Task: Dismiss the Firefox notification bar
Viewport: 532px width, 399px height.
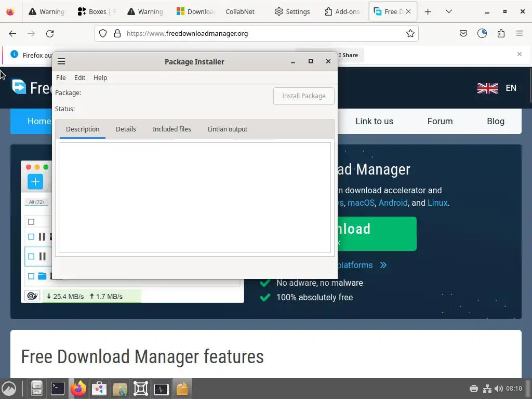Action: point(519,54)
